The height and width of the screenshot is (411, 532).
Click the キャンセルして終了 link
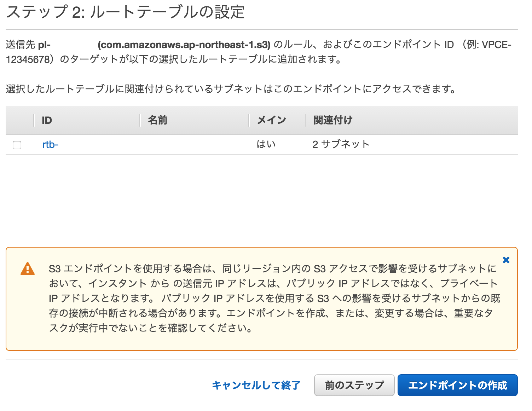coord(256,385)
